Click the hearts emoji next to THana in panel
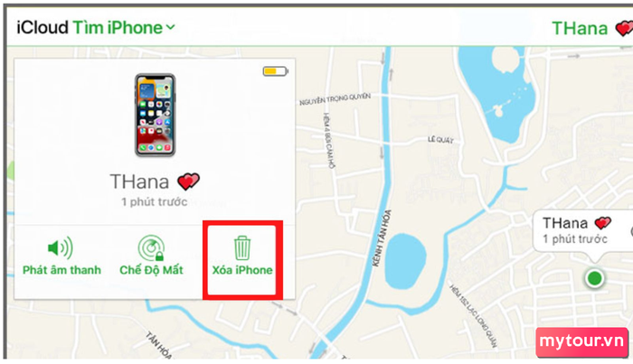This screenshot has height=364, width=633. pyautogui.click(x=188, y=182)
